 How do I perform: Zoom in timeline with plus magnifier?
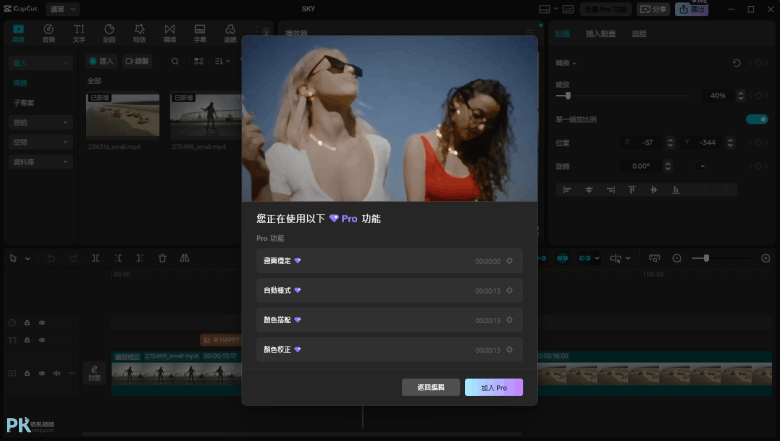click(x=766, y=258)
